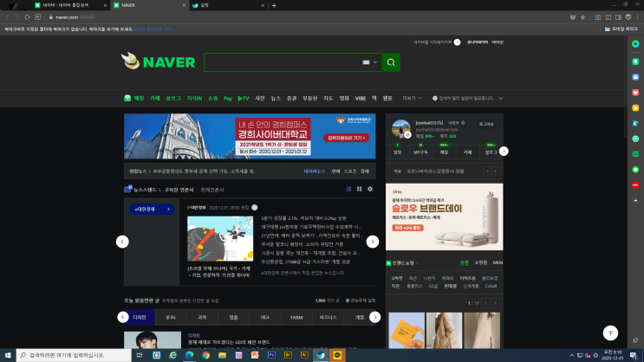Select the 쇼핑몰 shopping tab
This screenshot has height=362, width=644.
480,262
